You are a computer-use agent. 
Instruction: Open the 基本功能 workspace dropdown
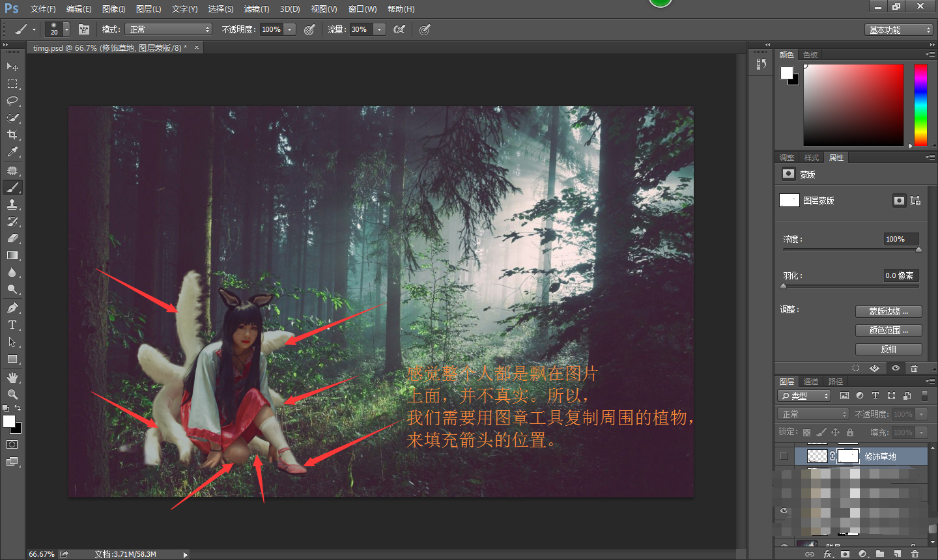point(899,30)
